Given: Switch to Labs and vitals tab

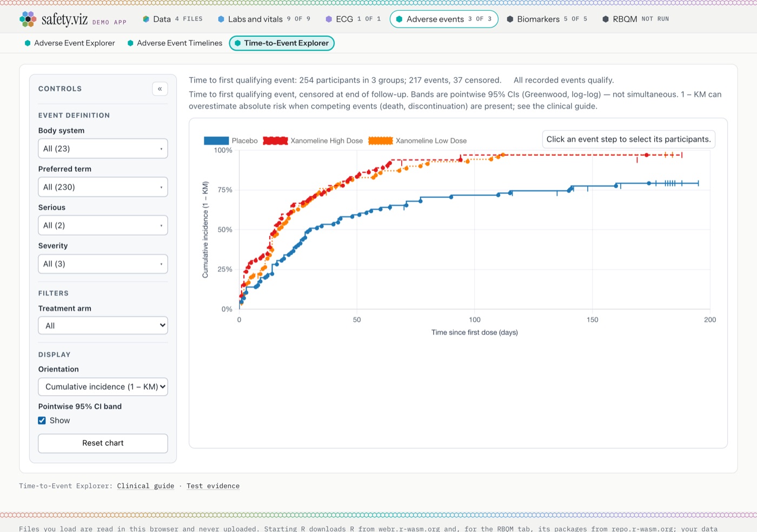Looking at the screenshot, I should (264, 19).
